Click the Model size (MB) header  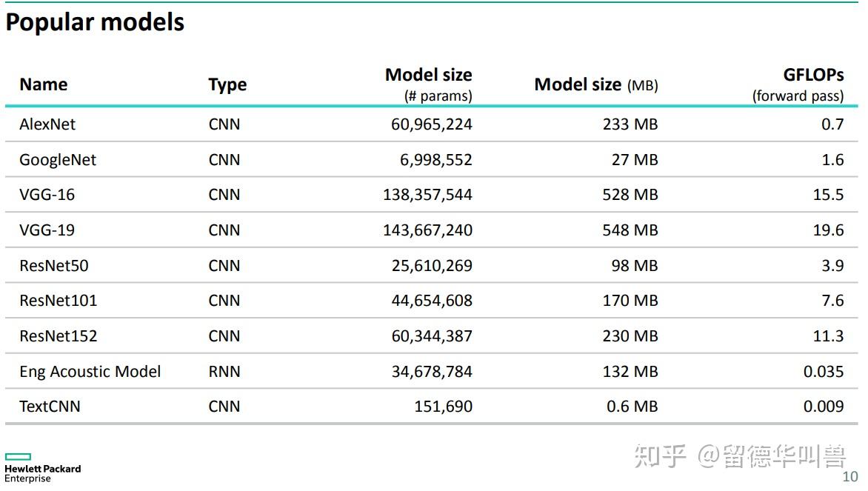pyautogui.click(x=595, y=84)
